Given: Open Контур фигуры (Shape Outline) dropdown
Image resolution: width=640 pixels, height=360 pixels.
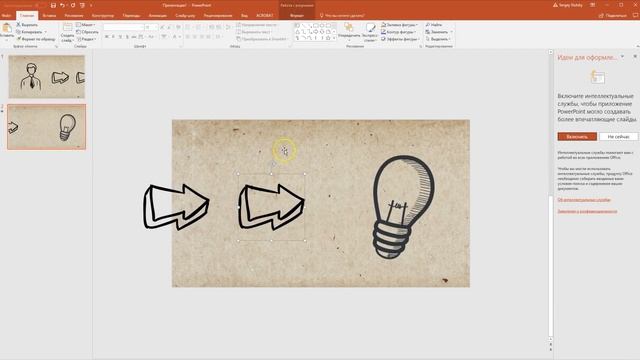Looking at the screenshot, I should (x=398, y=32).
